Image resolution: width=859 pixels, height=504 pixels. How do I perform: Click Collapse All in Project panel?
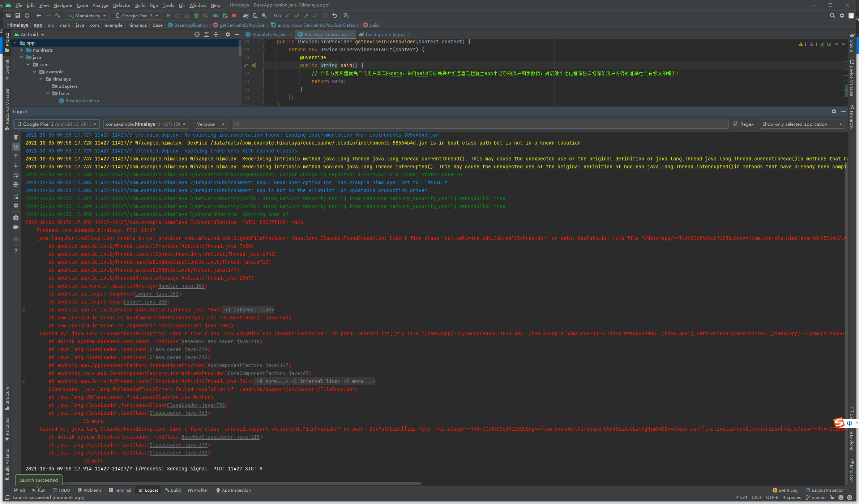pos(216,34)
